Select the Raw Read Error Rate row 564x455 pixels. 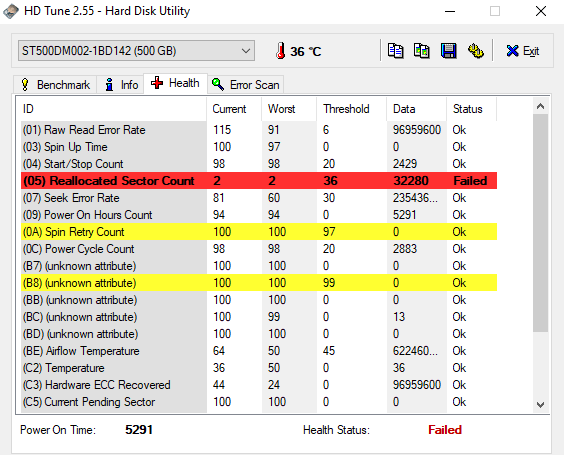coord(259,129)
